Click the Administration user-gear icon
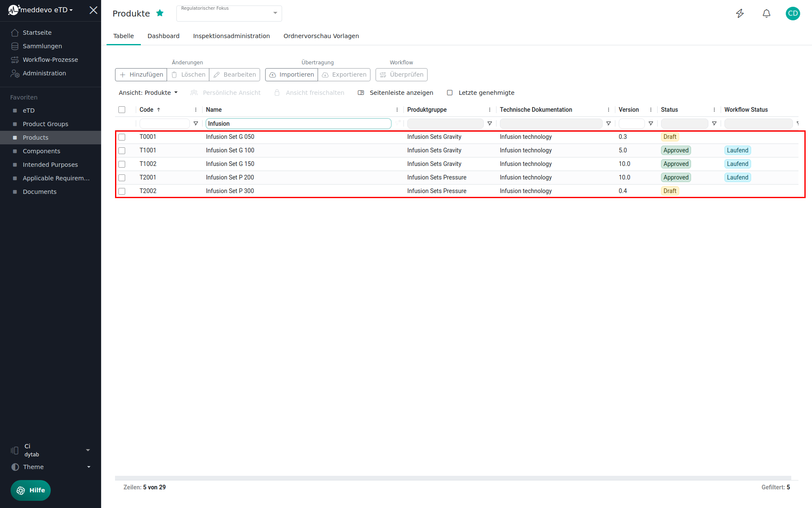The height and width of the screenshot is (508, 812). [x=15, y=73]
